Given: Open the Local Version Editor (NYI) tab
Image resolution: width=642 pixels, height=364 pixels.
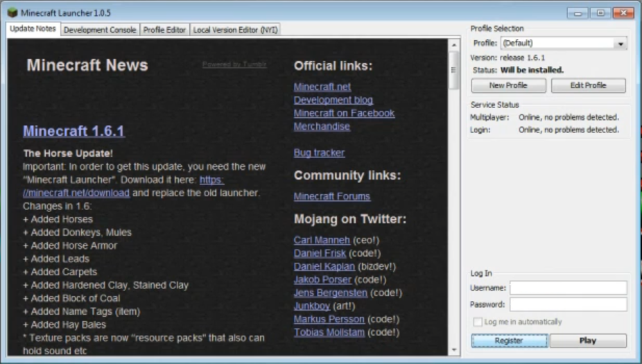Looking at the screenshot, I should tap(236, 30).
